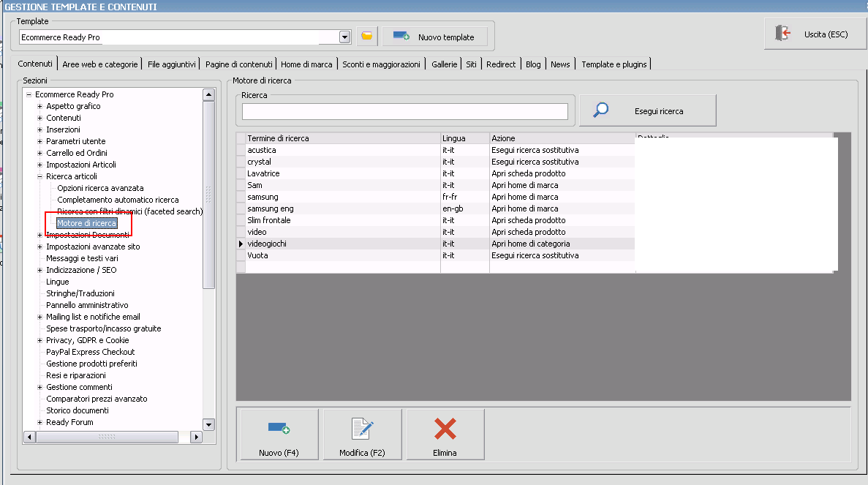
Task: Select Opzioni ricerca avanzata tree item
Action: point(100,188)
